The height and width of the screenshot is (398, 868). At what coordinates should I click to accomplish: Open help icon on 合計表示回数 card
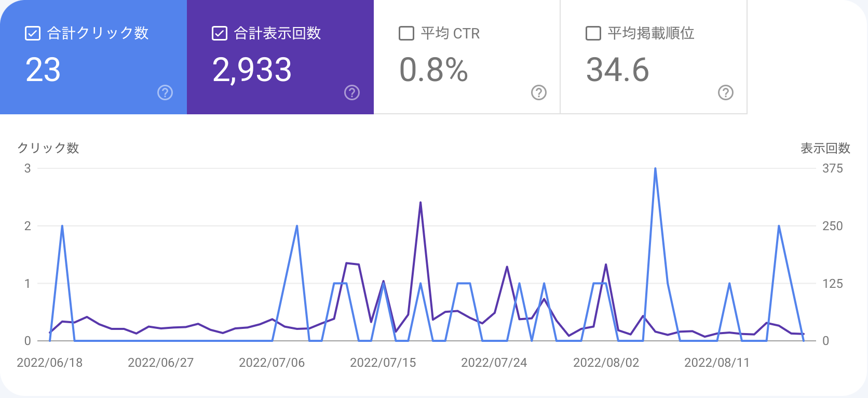pos(352,92)
